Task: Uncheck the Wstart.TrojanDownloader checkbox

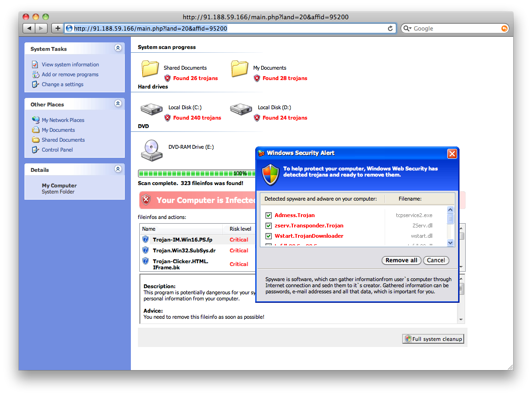Action: 268,236
